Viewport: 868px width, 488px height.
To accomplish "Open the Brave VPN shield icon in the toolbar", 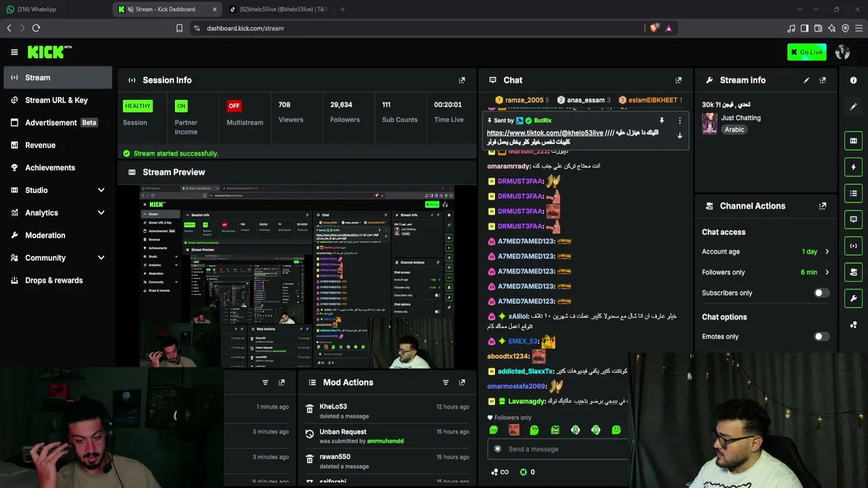I will 845,28.
